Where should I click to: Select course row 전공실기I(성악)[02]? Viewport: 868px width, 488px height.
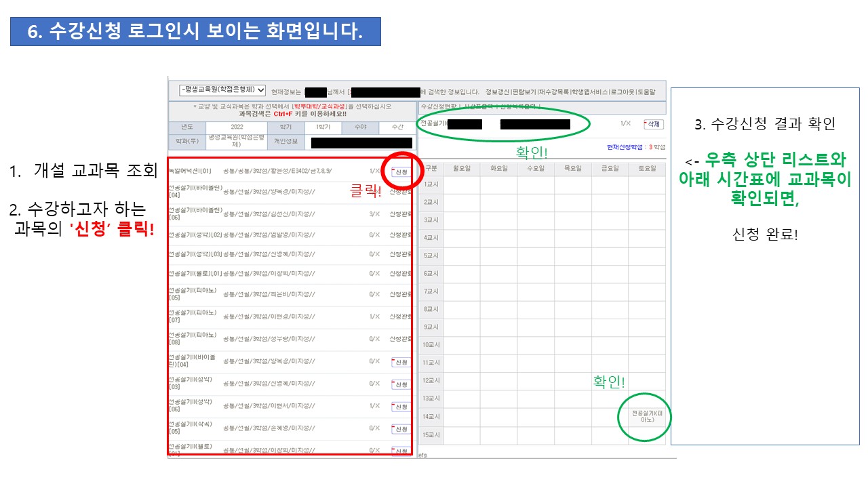coord(290,235)
